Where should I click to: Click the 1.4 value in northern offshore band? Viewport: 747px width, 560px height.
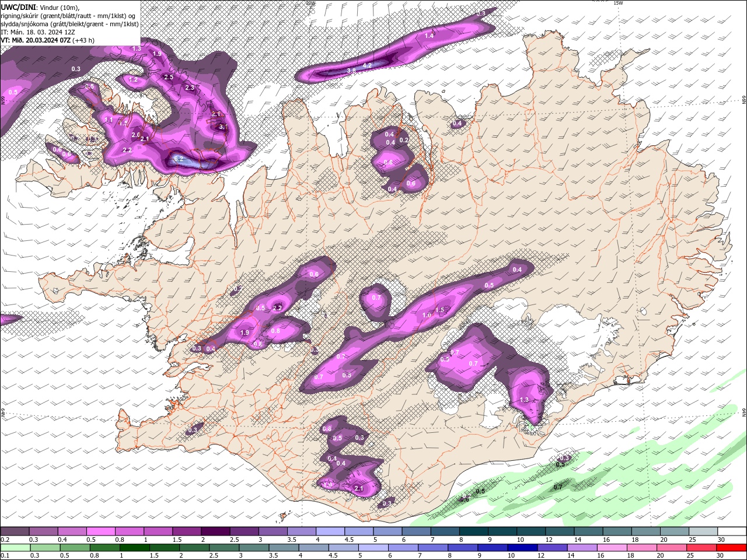coord(429,36)
